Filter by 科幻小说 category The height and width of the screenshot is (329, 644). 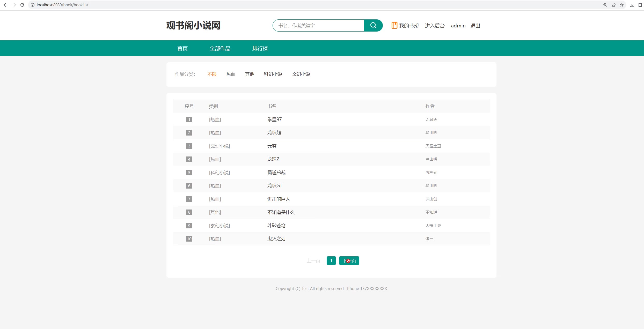[x=273, y=74]
